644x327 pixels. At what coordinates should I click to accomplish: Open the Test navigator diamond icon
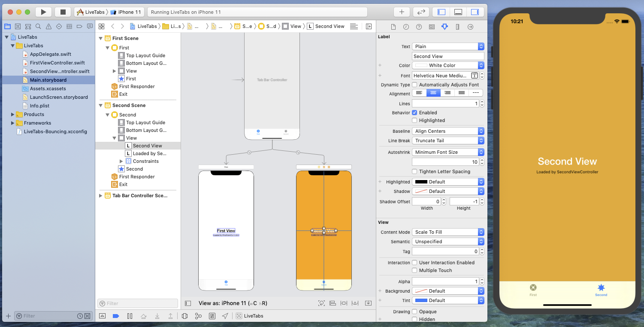click(x=59, y=26)
